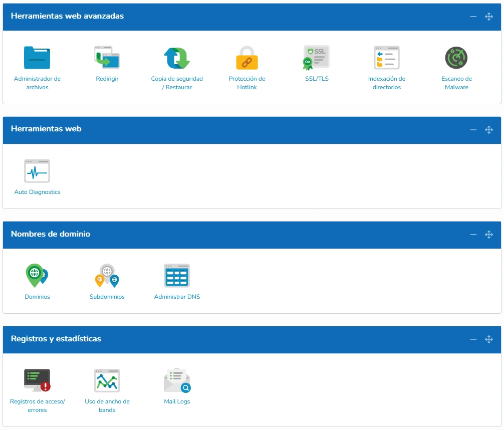Open the Administrar DNS icon

tap(177, 276)
